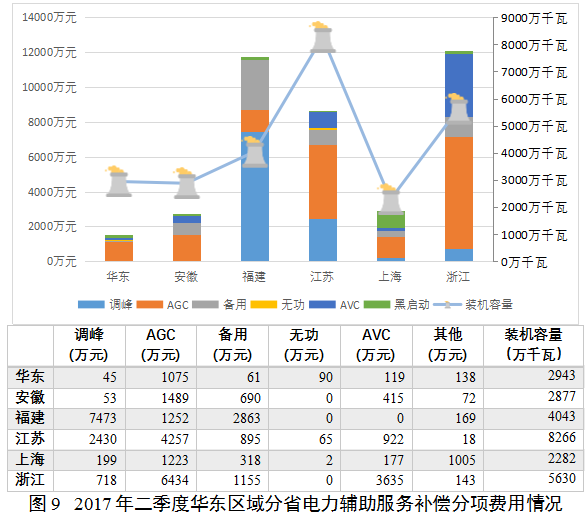Click the 浙江 cooling tower marker
The width and height of the screenshot is (588, 517).
[458, 109]
